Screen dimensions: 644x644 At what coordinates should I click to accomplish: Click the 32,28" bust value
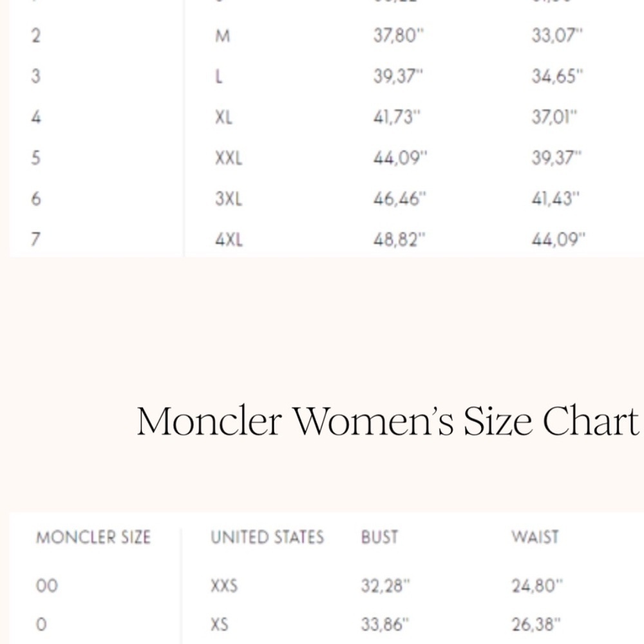pos(386,585)
